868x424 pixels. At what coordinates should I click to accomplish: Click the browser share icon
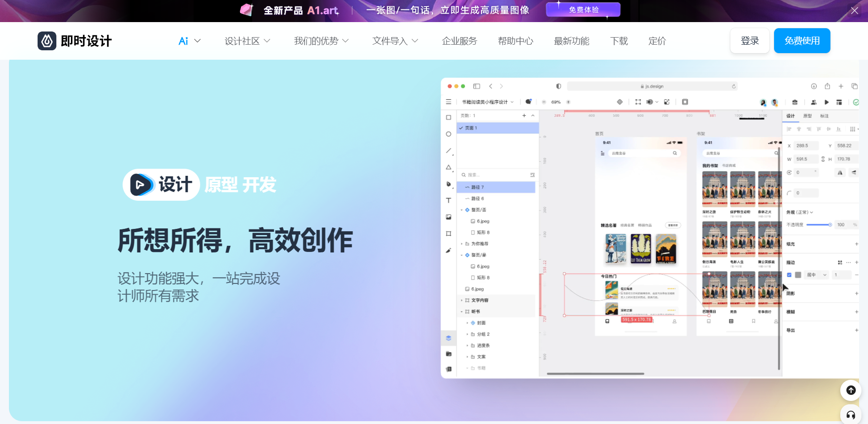click(828, 86)
